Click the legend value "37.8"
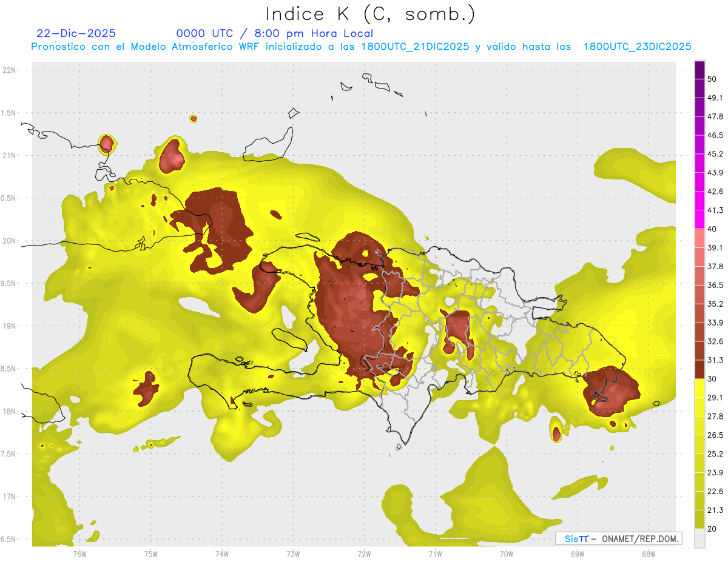728x562 pixels. 715,267
